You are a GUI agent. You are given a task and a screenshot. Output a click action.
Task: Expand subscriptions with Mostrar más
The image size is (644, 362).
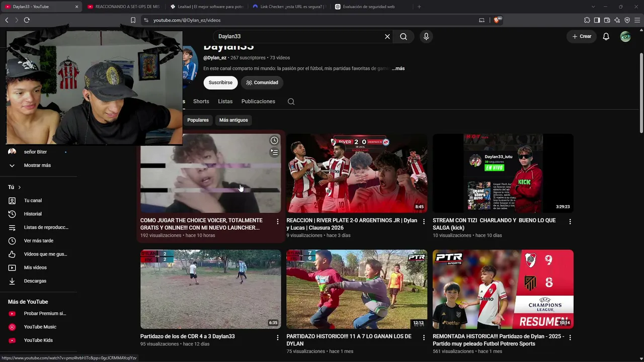point(38,165)
